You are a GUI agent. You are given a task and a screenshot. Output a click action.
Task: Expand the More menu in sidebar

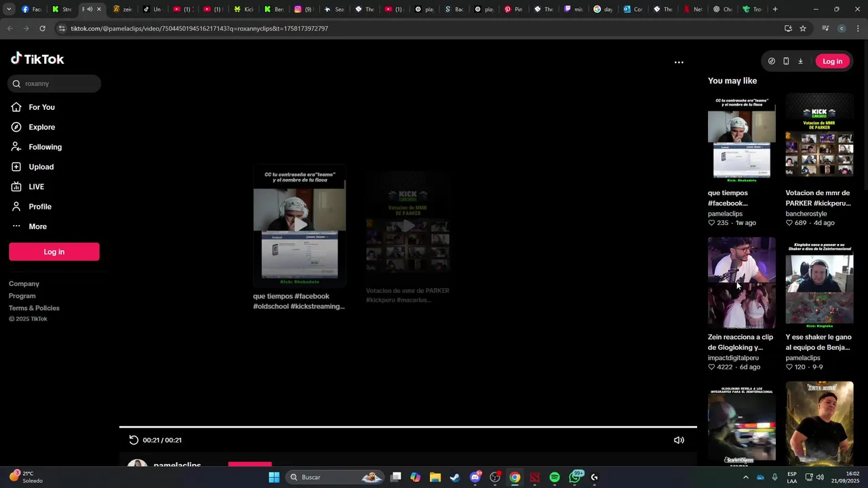point(37,226)
